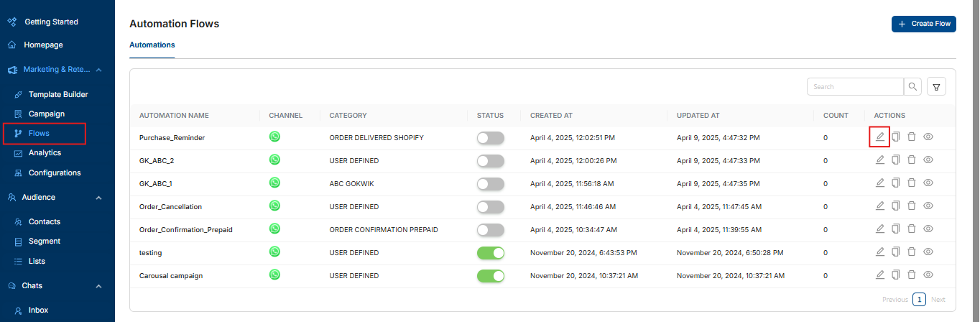Collapse the Chats sidebar section
This screenshot has width=980, height=322.
(98, 286)
